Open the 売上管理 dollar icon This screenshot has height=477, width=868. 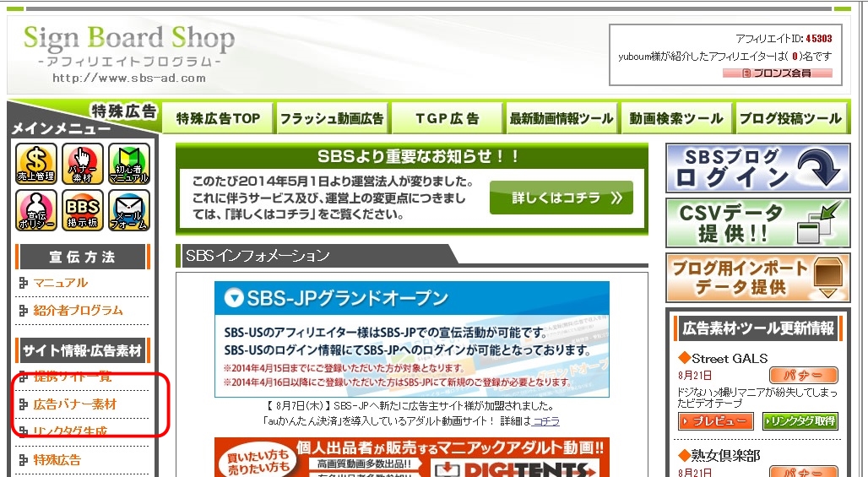[x=36, y=164]
